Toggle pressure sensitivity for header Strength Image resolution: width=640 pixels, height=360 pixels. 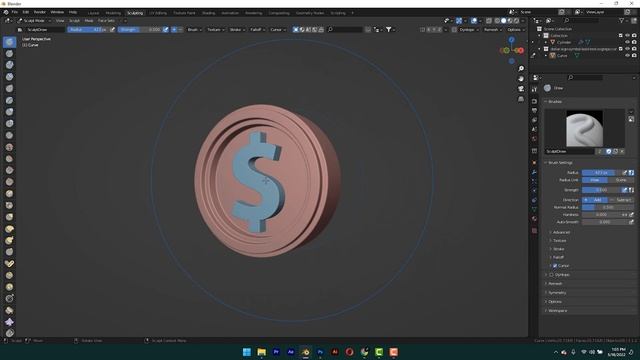(165, 29)
